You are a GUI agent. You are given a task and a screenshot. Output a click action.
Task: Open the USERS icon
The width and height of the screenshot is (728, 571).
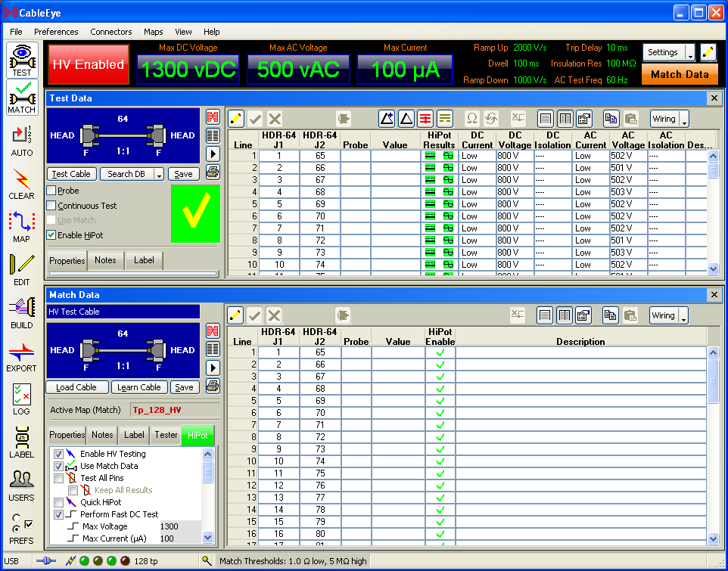point(22,486)
